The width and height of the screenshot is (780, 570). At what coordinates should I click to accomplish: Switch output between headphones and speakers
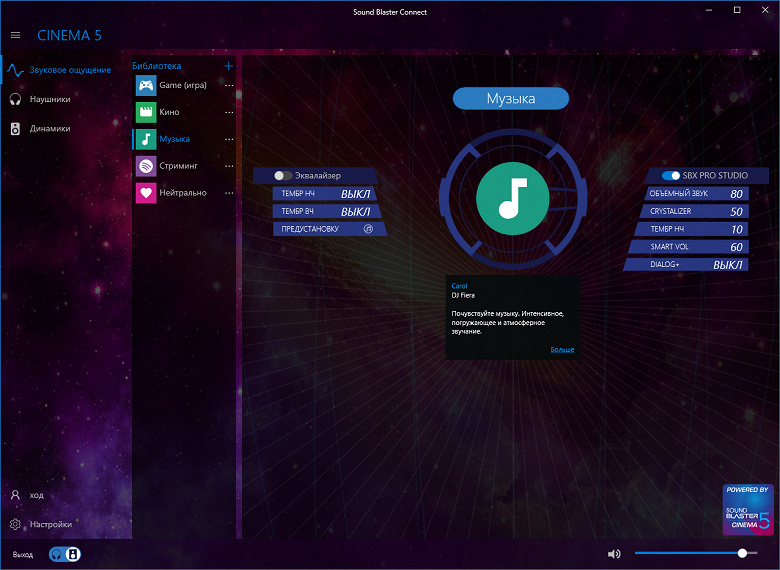pos(65,554)
